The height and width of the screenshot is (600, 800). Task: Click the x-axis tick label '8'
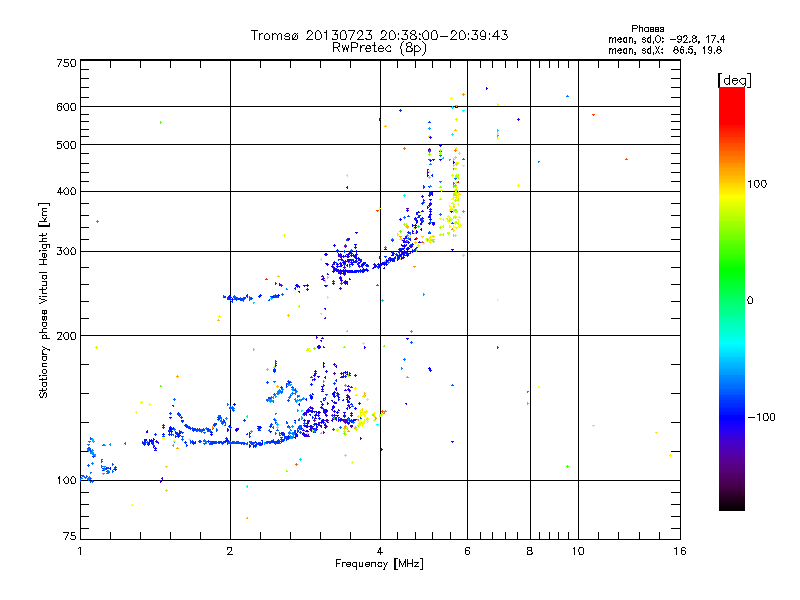click(x=530, y=551)
